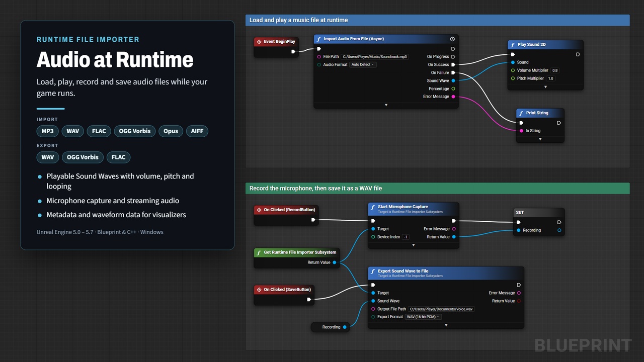Click the function icon on Print String node
The image size is (644, 362).
(521, 113)
